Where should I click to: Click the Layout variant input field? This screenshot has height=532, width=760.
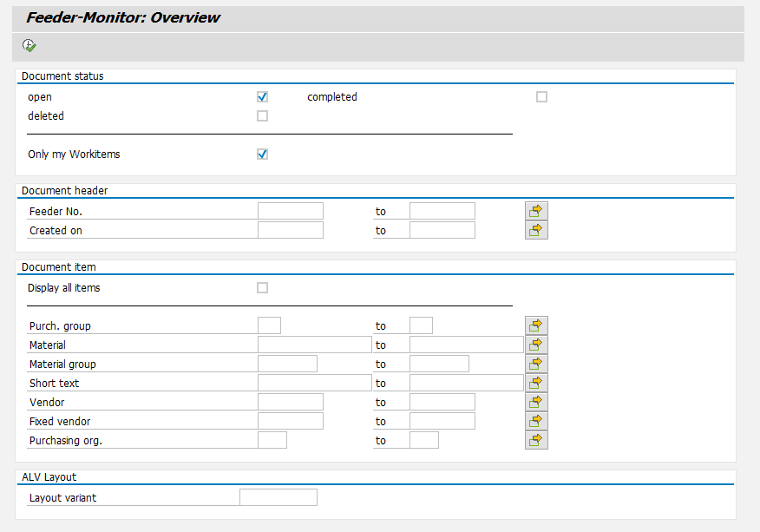278,496
